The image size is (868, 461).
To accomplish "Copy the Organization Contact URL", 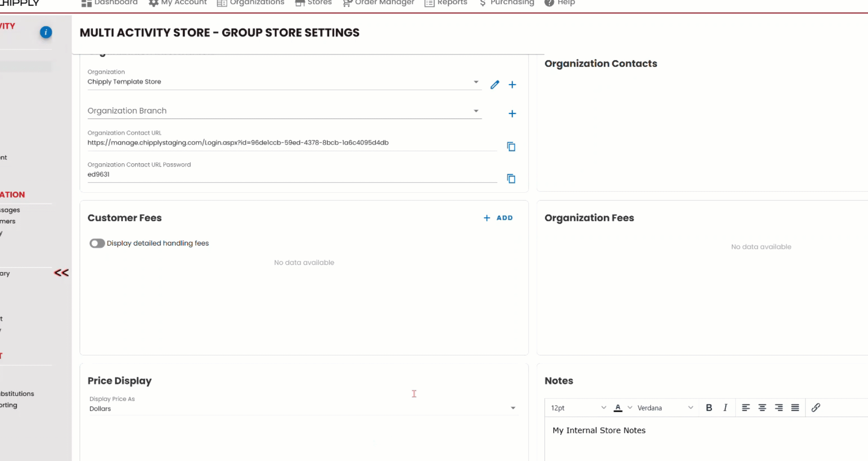I will [x=511, y=147].
